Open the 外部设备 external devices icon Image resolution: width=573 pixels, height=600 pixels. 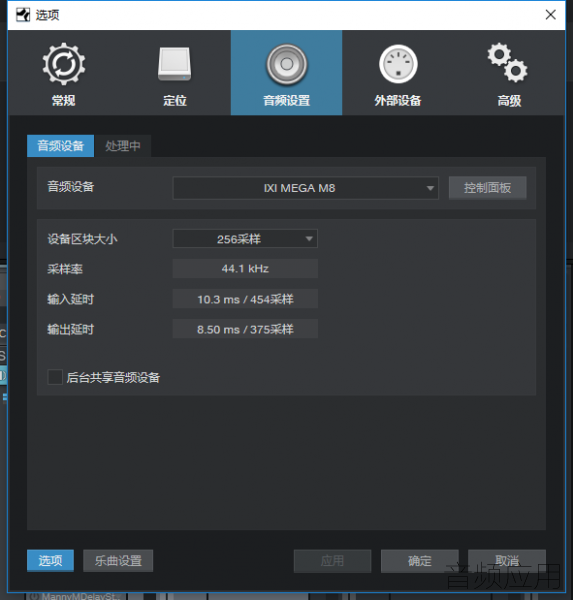point(398,64)
